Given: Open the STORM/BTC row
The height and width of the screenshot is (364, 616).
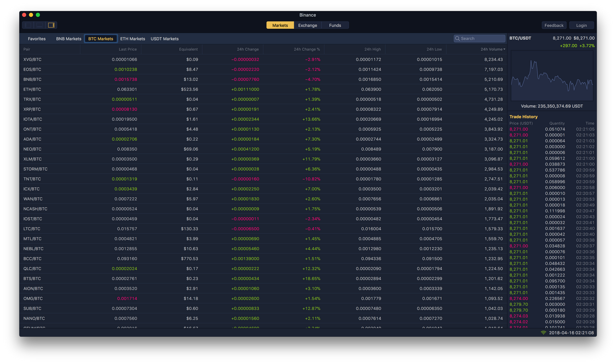Looking at the screenshot, I should click(263, 169).
